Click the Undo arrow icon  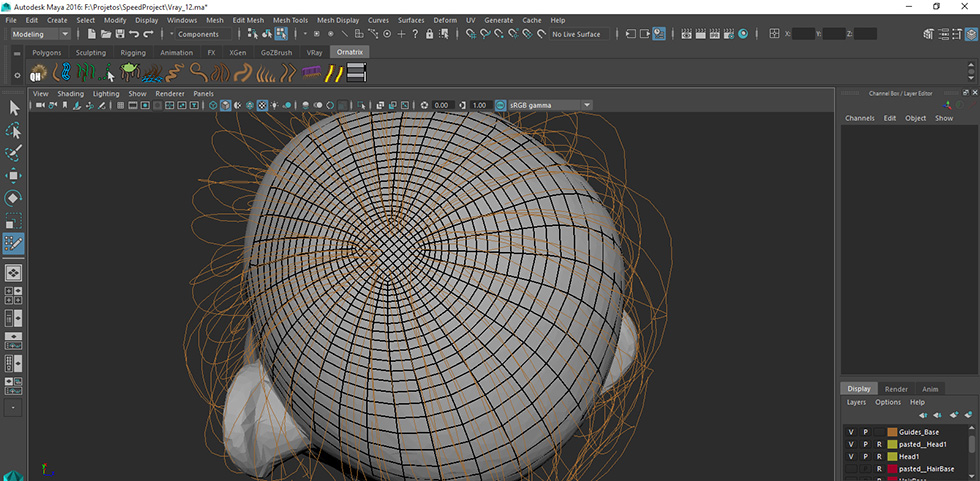pos(134,34)
